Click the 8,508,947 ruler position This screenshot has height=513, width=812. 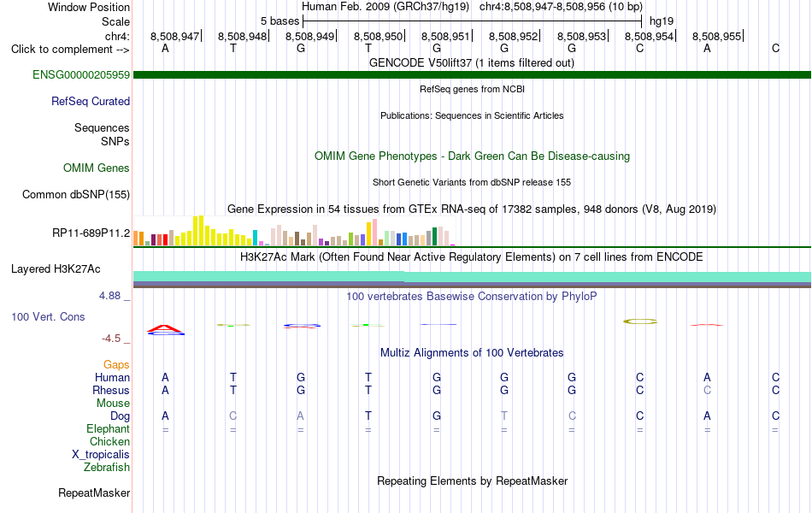[x=175, y=36]
